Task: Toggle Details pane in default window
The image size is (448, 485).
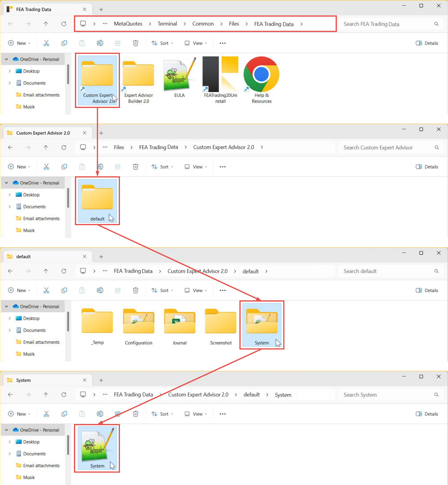Action: pyautogui.click(x=427, y=290)
